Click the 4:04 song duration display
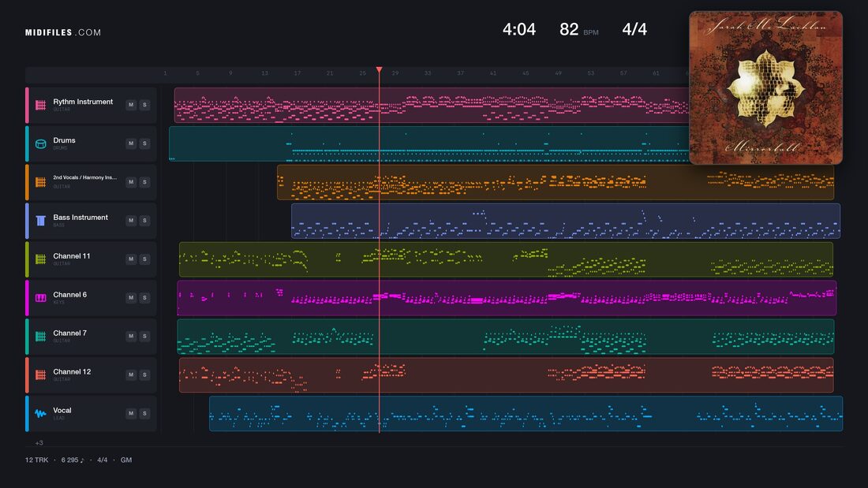Screen dimensions: 868x488 click(x=518, y=29)
